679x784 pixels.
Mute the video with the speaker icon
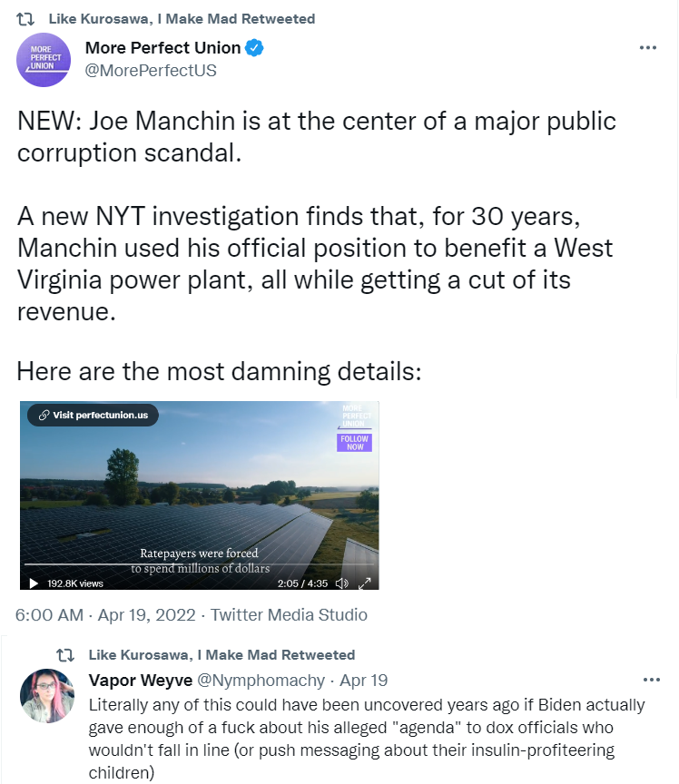coord(341,583)
